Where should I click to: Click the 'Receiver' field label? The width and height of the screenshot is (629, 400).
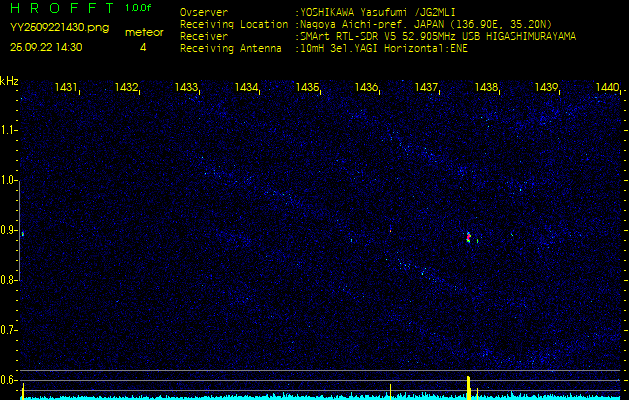tap(204, 37)
